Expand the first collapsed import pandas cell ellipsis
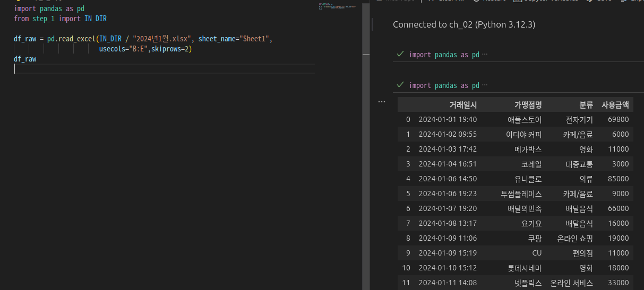The width and height of the screenshot is (644, 290). tap(484, 55)
